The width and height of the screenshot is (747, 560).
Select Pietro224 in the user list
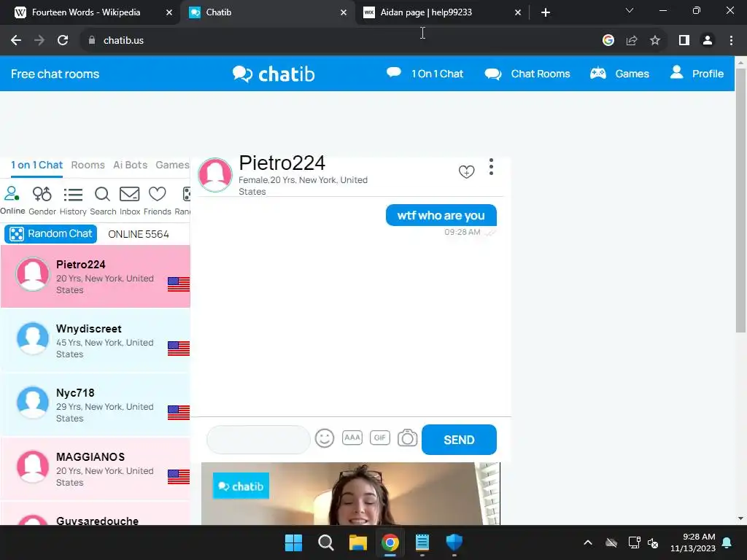(96, 276)
